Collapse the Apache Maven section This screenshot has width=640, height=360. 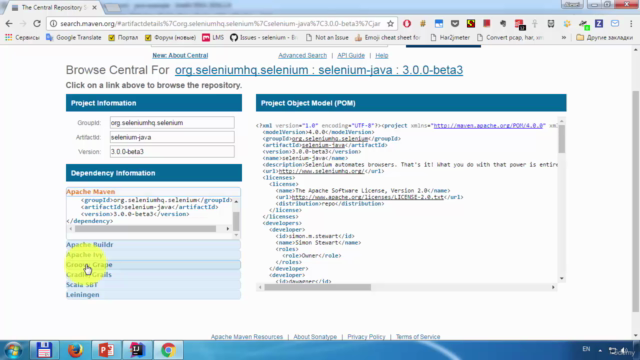click(153, 191)
